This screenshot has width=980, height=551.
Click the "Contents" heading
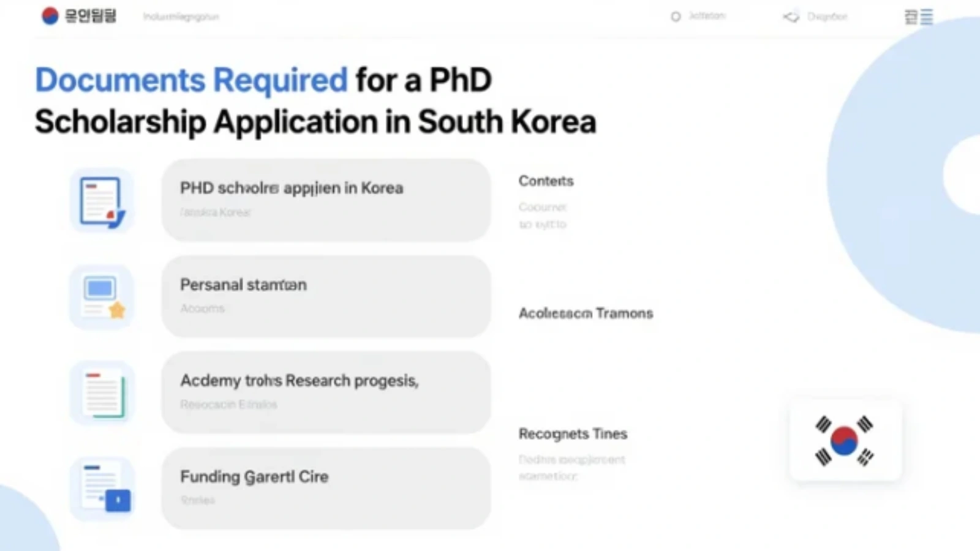tap(546, 181)
